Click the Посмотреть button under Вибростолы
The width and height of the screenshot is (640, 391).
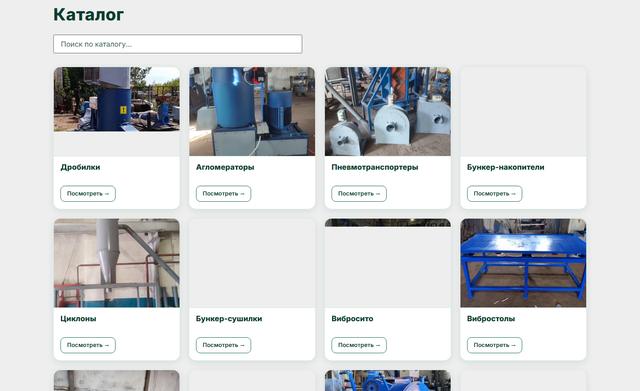(494, 345)
